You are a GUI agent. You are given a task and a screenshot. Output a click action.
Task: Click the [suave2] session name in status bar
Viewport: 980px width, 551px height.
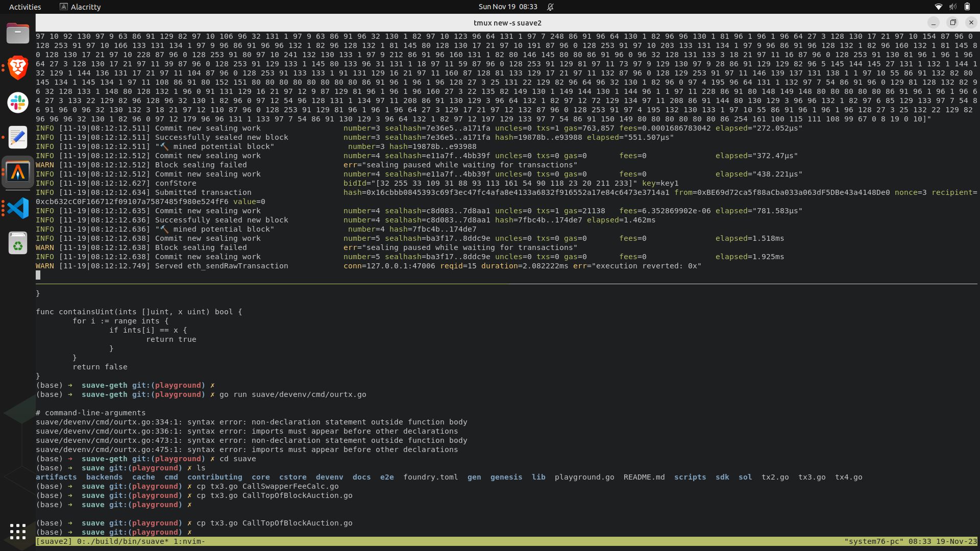[x=54, y=541]
